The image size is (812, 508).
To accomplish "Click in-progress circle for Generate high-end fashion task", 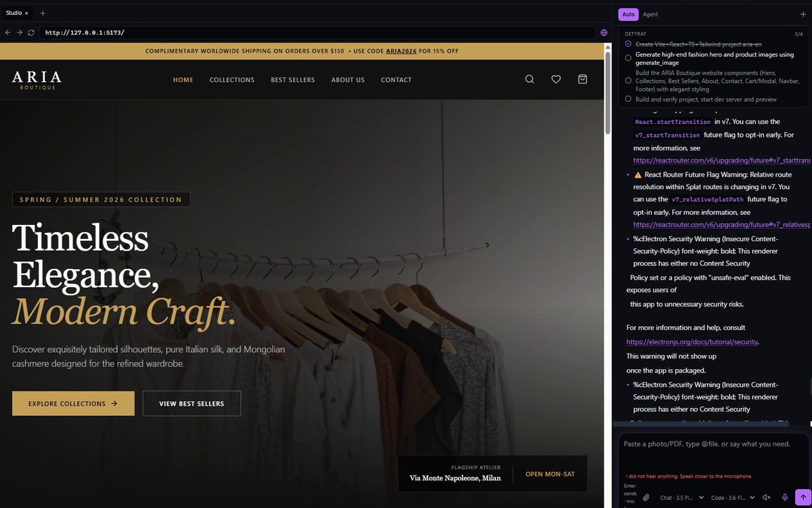I will 628,58.
